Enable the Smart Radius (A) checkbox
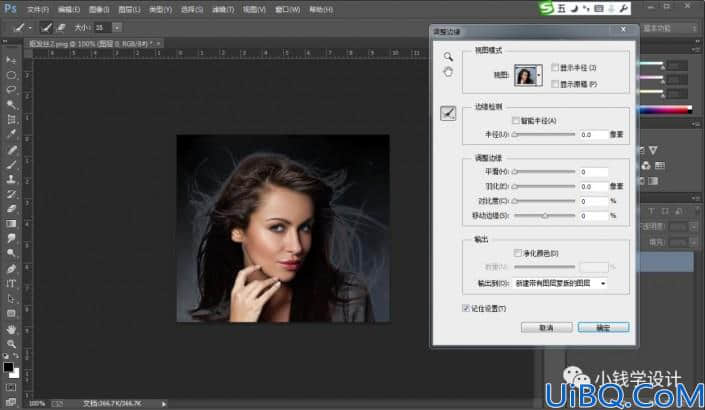This screenshot has height=410, width=705. [516, 120]
